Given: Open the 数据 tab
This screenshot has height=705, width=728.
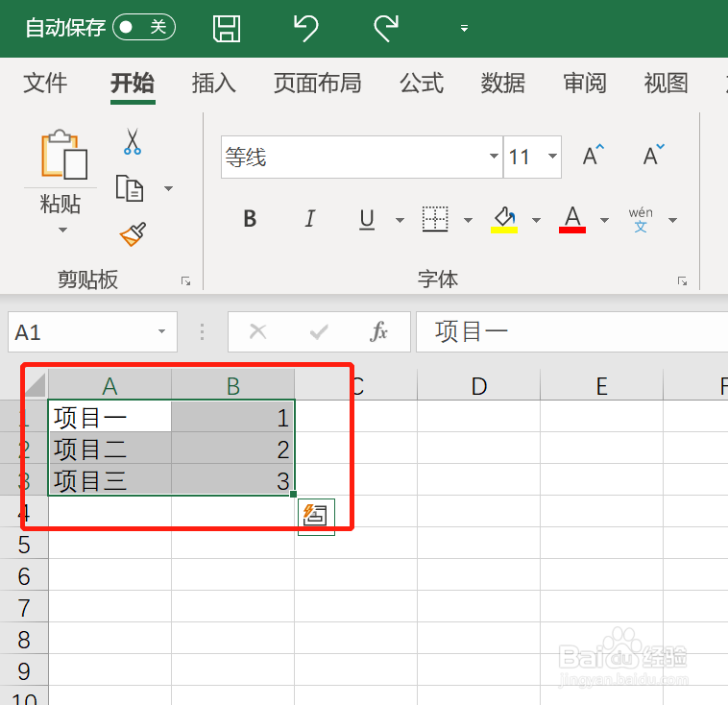Looking at the screenshot, I should tap(503, 84).
